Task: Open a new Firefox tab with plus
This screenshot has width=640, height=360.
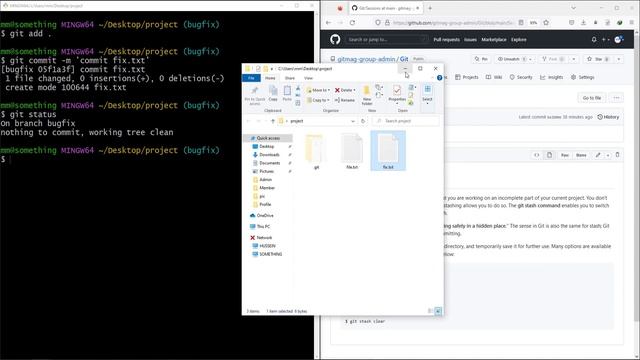Action: (x=430, y=8)
